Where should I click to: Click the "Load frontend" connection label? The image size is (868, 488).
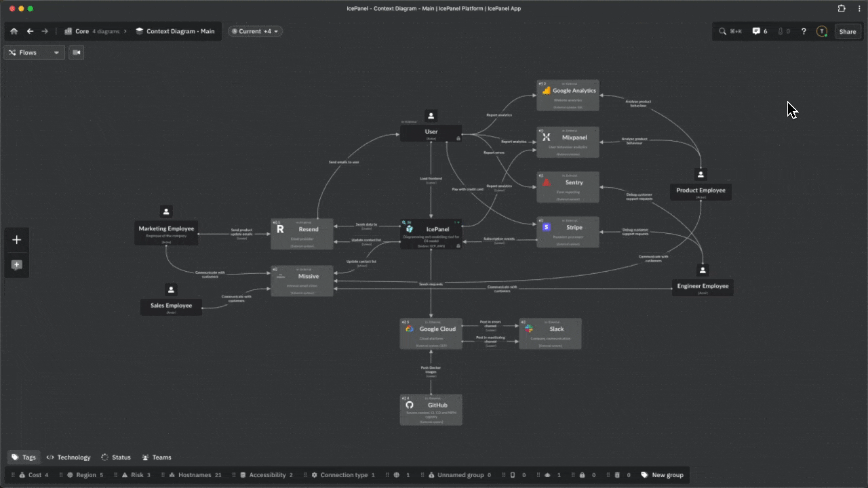[x=431, y=179]
